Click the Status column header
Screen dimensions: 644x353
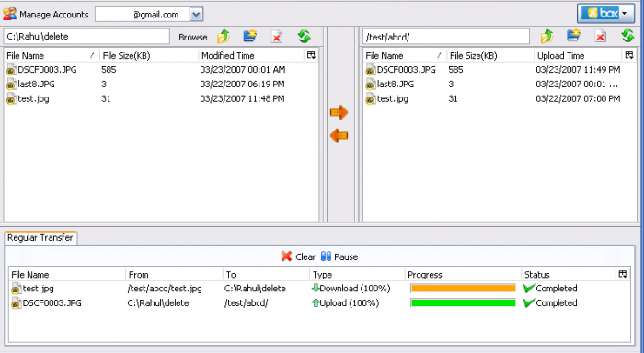coord(568,274)
